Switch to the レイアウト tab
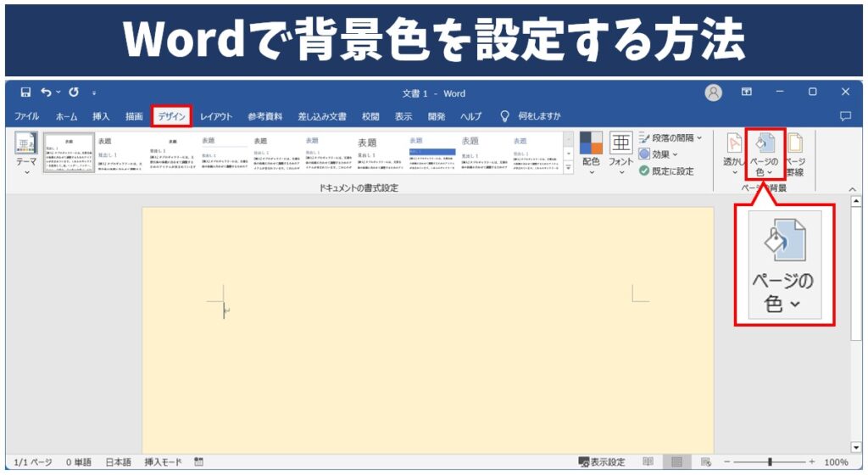The height and width of the screenshot is (475, 868). pos(216,116)
